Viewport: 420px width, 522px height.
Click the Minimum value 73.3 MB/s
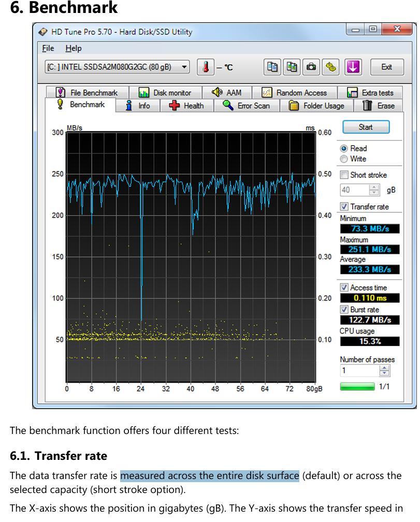point(370,229)
